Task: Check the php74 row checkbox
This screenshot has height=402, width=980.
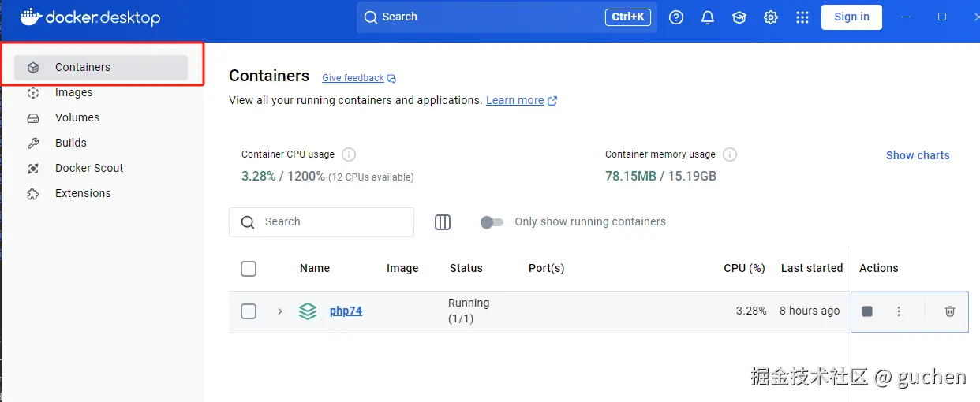Action: tap(249, 311)
